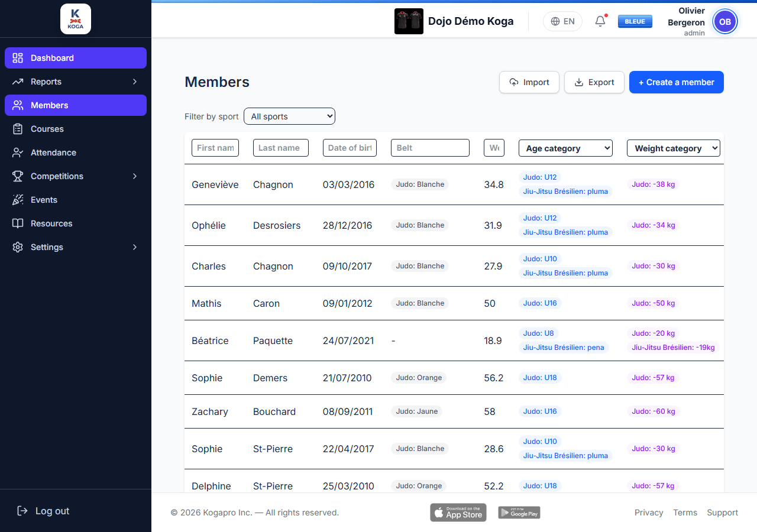Open the Age category dropdown
Viewport: 757px width, 532px height.
tap(565, 148)
